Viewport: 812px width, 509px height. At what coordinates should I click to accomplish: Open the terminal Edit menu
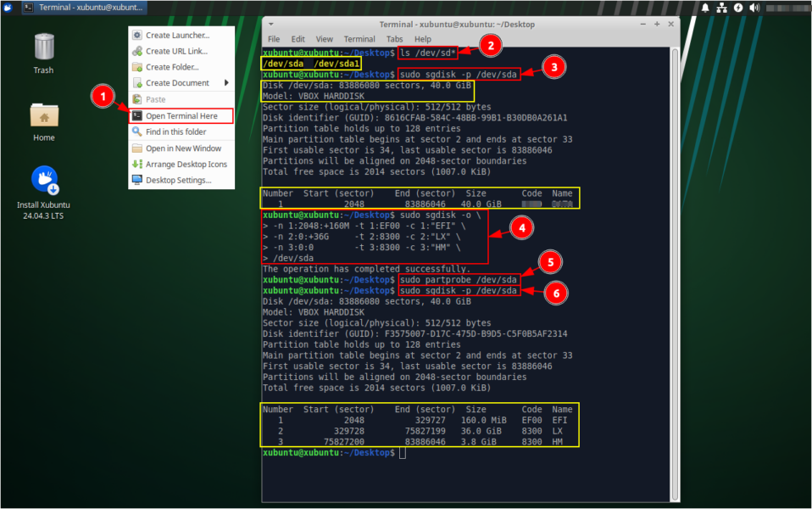point(298,39)
